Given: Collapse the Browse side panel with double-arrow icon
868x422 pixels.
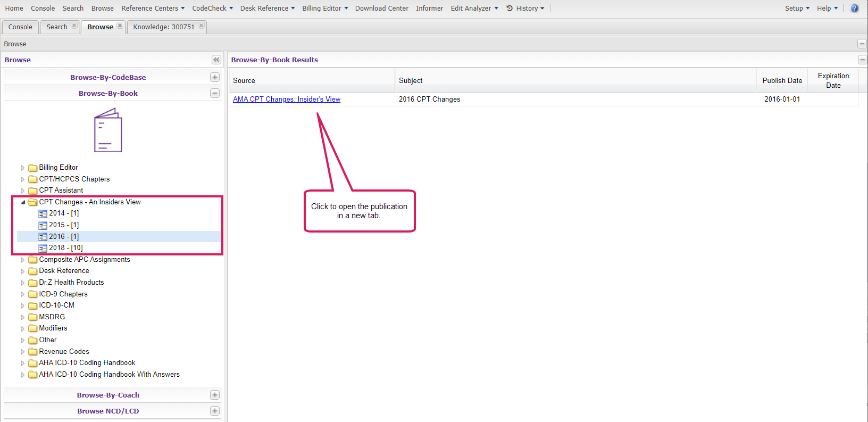Looking at the screenshot, I should point(216,60).
